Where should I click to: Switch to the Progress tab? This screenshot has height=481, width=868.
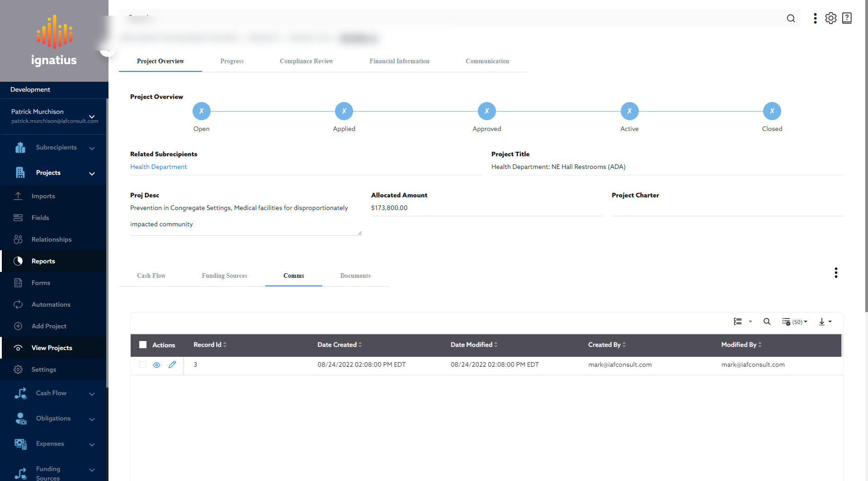[232, 61]
